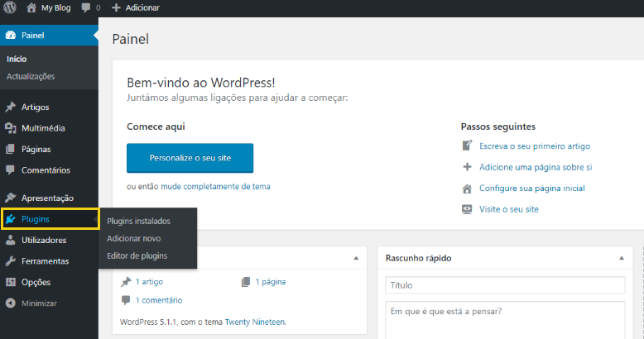This screenshot has height=339, width=644.
Task: Click the plus icon beside Adicione uma página
Action: click(467, 167)
